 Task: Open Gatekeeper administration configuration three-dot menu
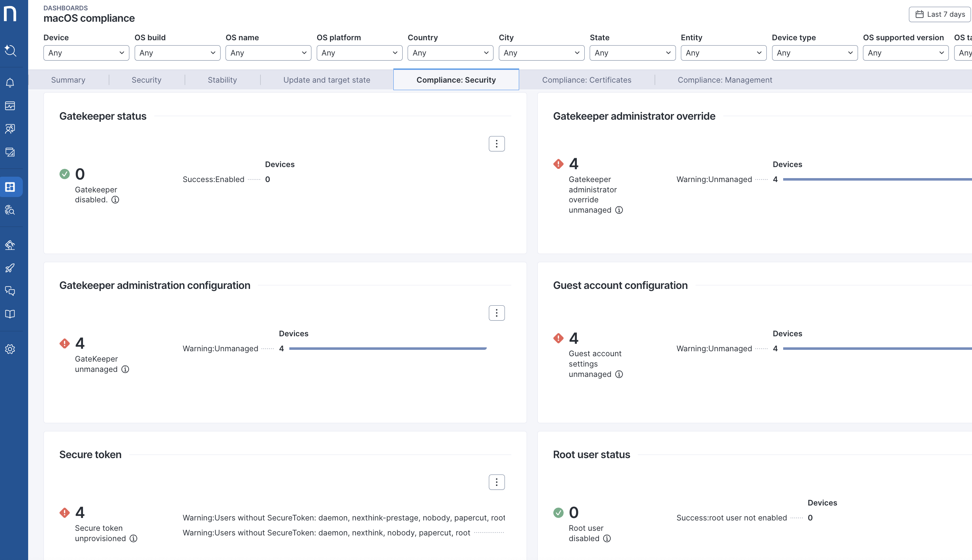pyautogui.click(x=496, y=313)
